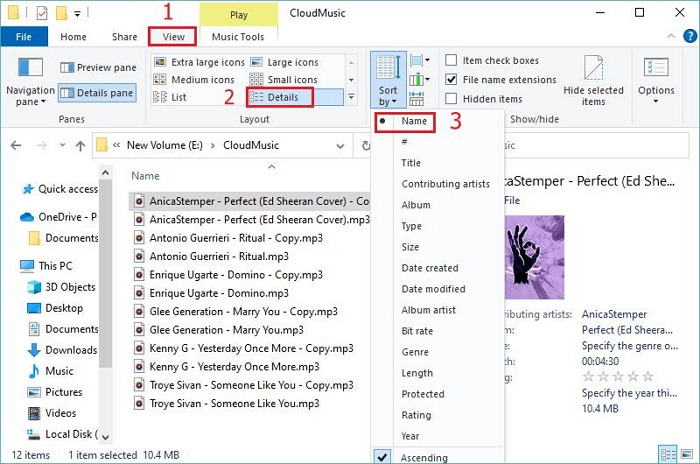The height and width of the screenshot is (464, 700).
Task: Open the Share tab
Action: [x=125, y=37]
